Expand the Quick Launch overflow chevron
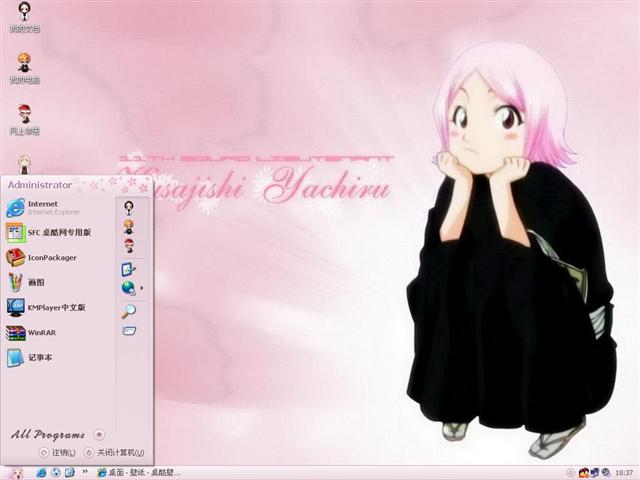The width and height of the screenshot is (640, 480). [85, 471]
